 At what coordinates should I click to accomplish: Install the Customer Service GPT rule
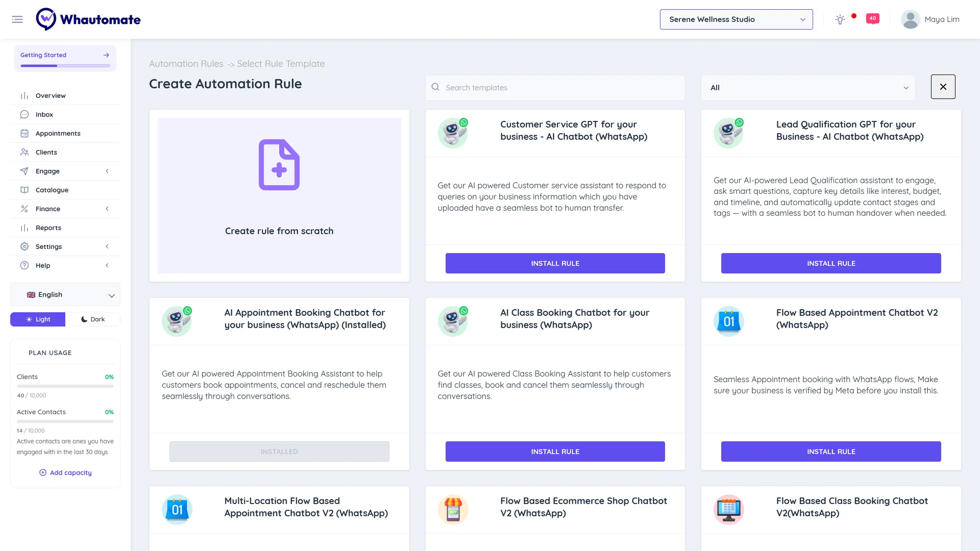[555, 263]
